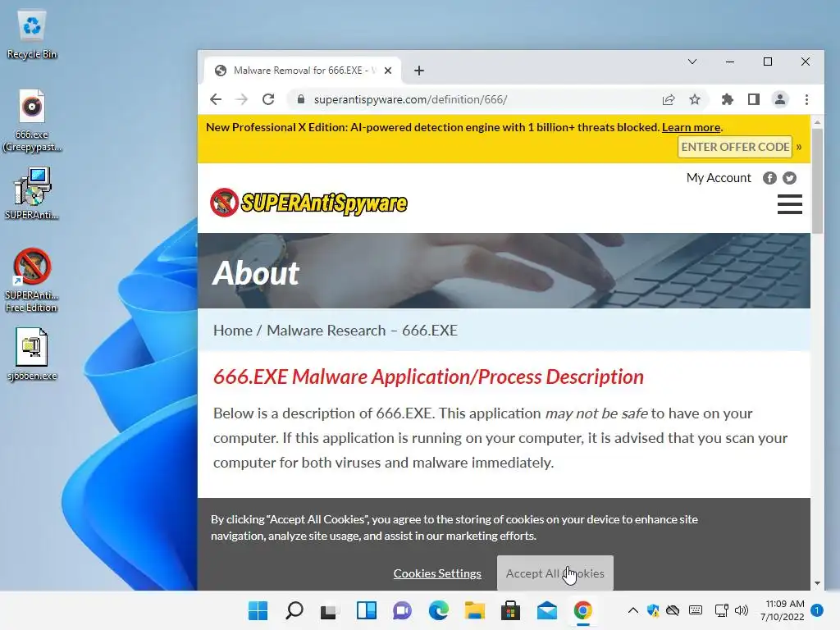Click the scrollbar down arrow
Viewport: 840px width, 630px height.
coord(817,583)
